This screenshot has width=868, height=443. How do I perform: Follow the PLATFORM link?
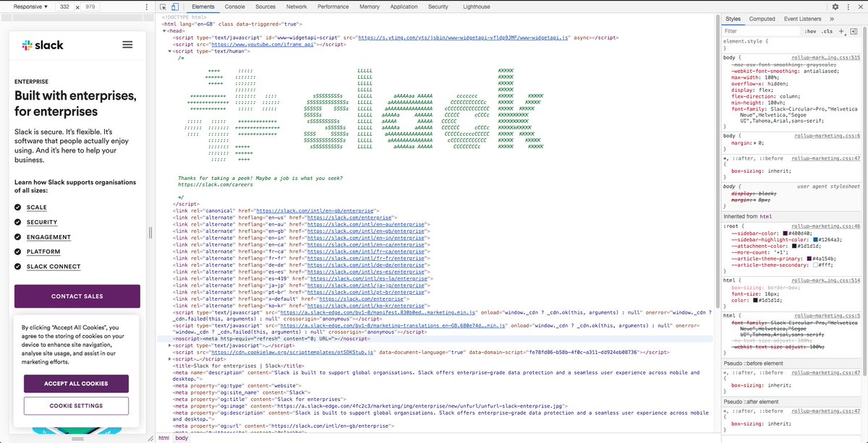click(43, 251)
